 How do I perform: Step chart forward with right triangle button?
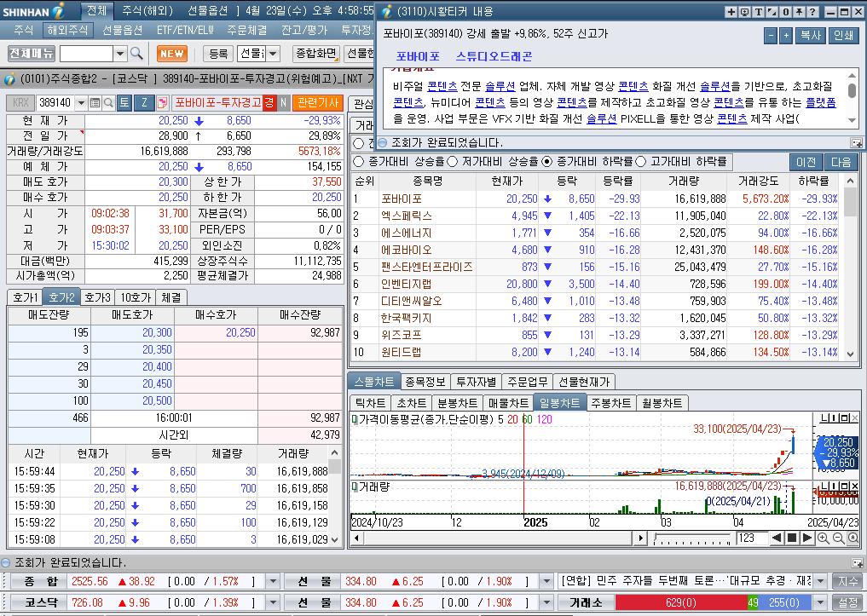(806, 538)
